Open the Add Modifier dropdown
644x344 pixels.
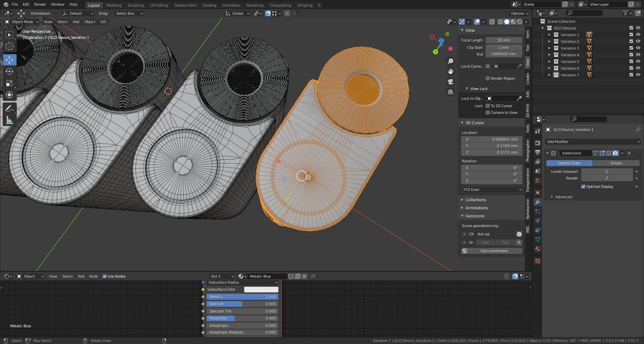coord(593,142)
